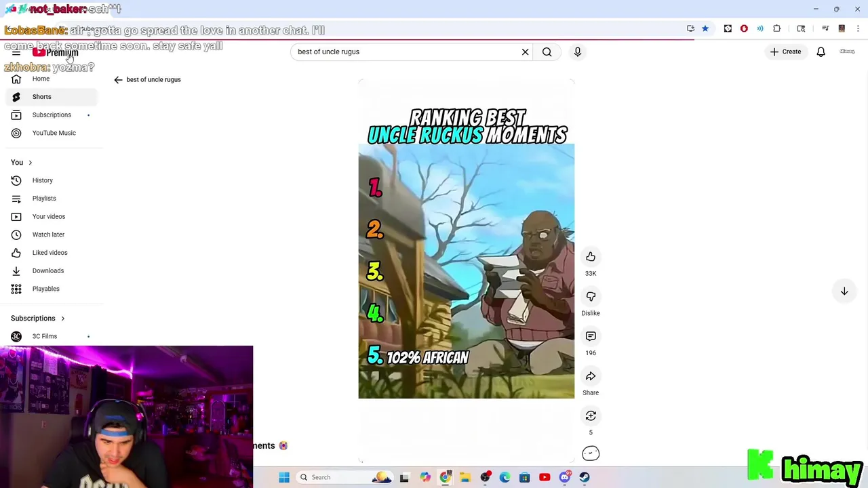Open the blue sound-wave extension icon
Screen dimensions: 868x488
(760, 28)
